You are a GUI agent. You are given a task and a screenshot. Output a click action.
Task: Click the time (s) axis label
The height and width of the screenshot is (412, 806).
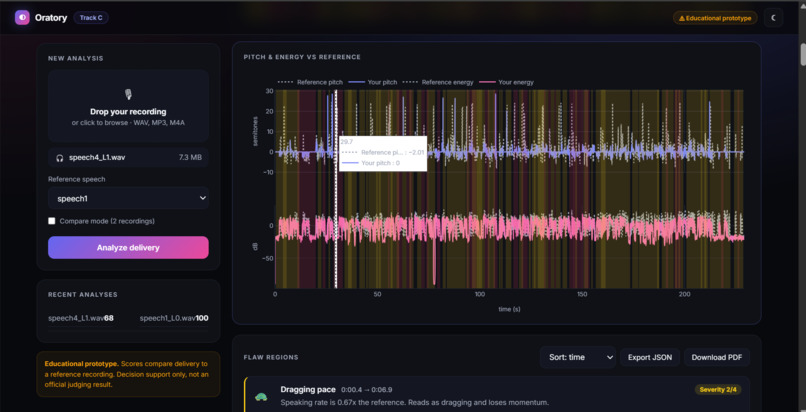pyautogui.click(x=509, y=309)
